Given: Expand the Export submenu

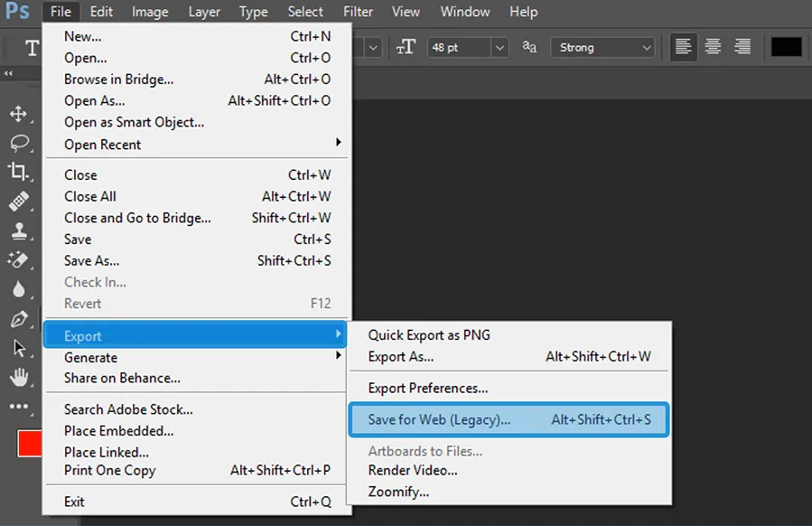Looking at the screenshot, I should click(x=195, y=336).
